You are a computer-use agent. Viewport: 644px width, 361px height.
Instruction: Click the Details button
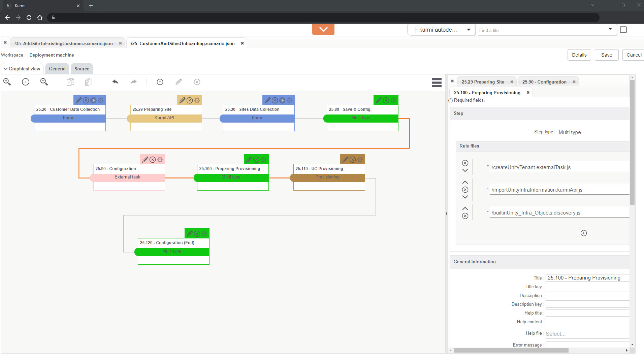[579, 55]
